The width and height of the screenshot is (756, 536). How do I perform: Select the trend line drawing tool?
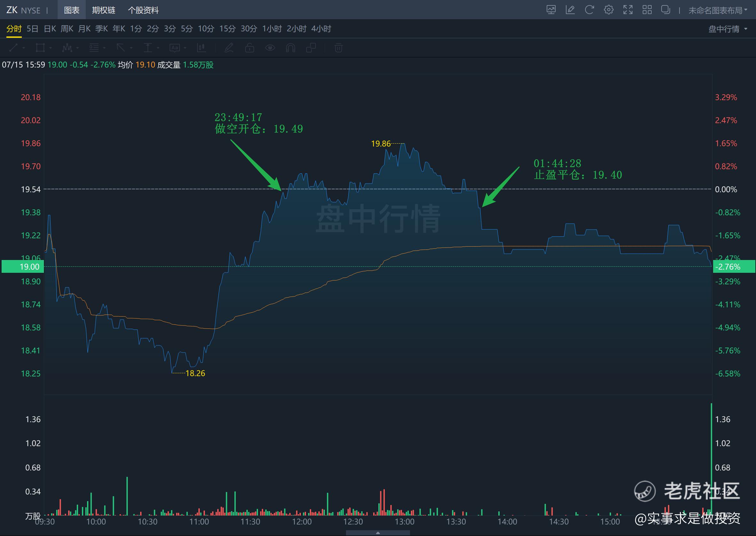click(14, 48)
